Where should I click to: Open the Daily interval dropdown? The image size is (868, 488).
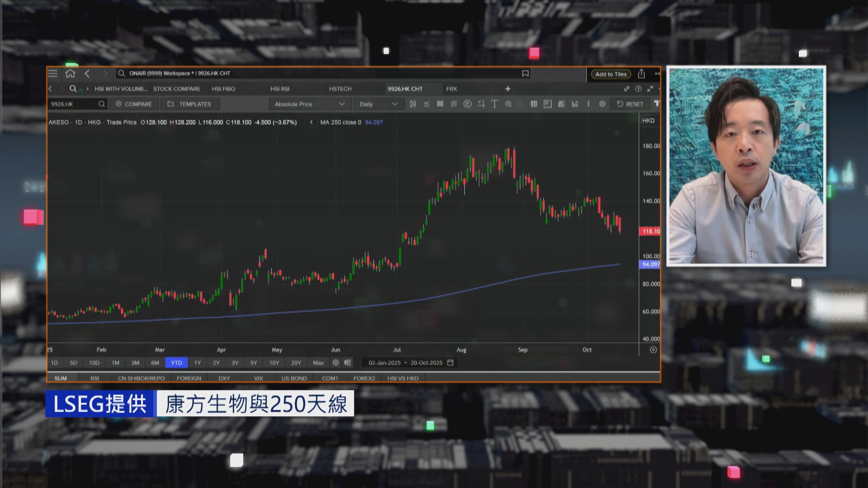(379, 104)
